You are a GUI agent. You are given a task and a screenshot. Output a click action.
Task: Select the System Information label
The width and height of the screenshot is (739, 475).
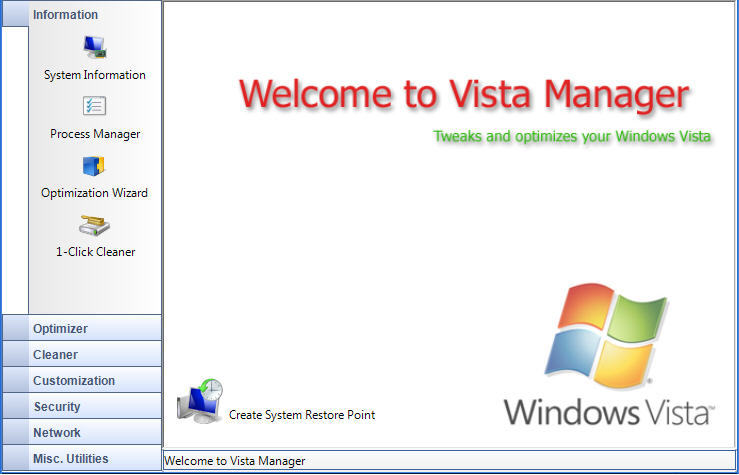(95, 75)
